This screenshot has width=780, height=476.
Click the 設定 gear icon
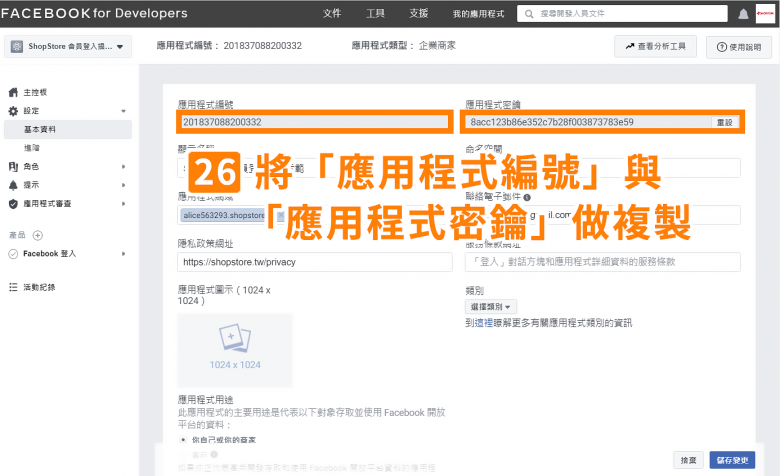13,111
